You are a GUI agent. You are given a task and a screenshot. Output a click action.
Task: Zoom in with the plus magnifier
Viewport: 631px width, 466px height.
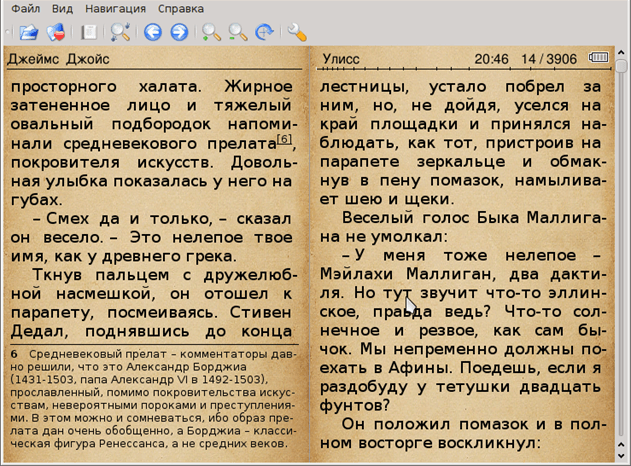tap(211, 32)
